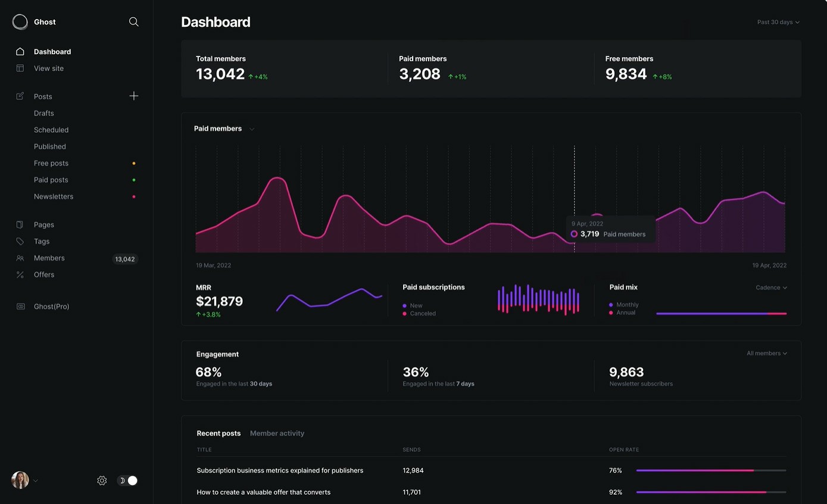
Task: Click the search magnifier icon in sidebar
Action: point(134,22)
